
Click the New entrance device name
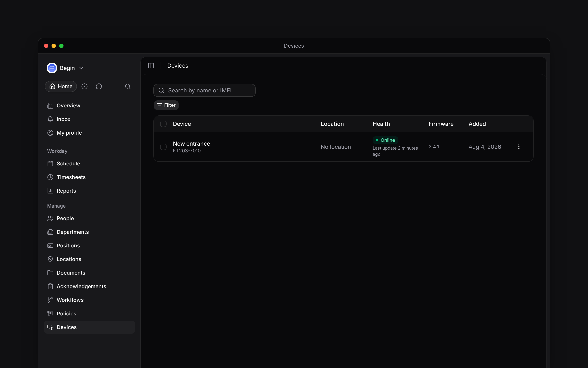[x=192, y=144]
